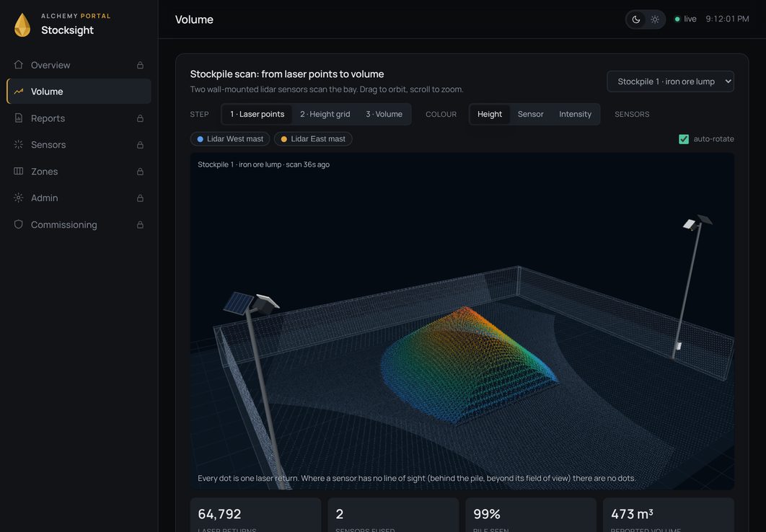
Task: Click the Commissioning shield icon
Action: pos(19,224)
